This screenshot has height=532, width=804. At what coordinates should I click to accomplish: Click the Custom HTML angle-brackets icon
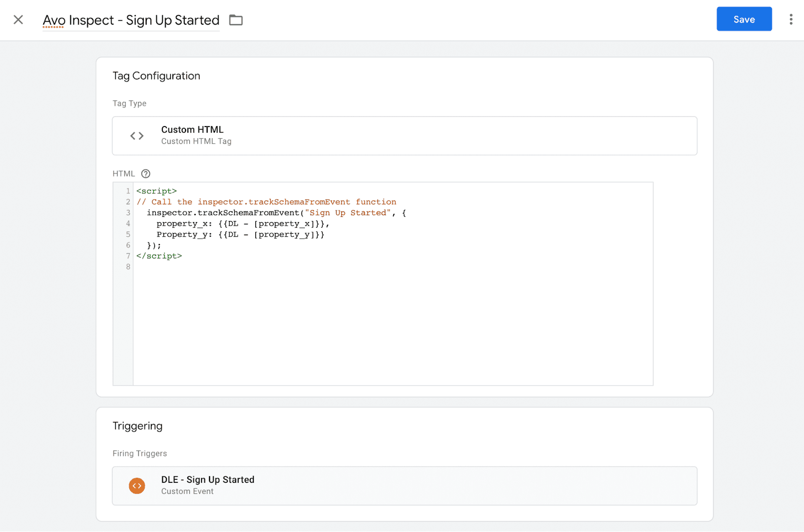(136, 136)
